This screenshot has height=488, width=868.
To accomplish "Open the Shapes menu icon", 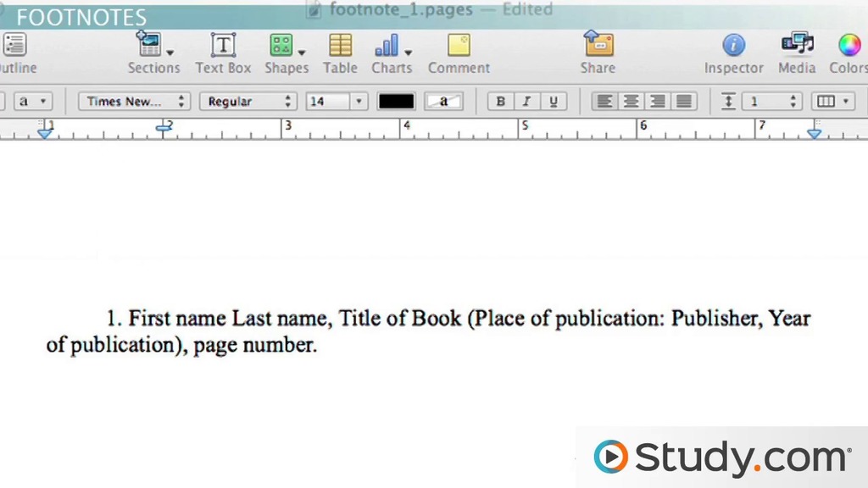I will (x=282, y=46).
